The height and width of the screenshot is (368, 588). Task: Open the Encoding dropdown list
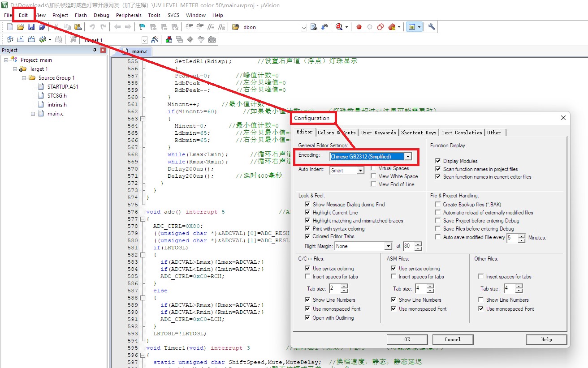[x=407, y=157]
